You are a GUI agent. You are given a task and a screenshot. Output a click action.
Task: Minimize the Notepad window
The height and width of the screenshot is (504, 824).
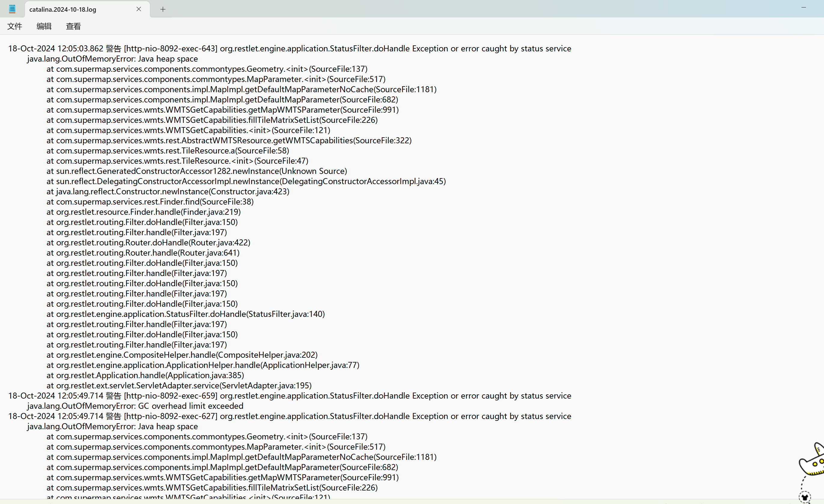click(x=804, y=7)
